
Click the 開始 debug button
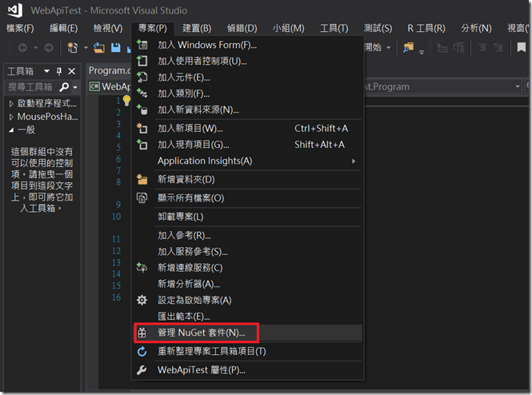coord(374,47)
